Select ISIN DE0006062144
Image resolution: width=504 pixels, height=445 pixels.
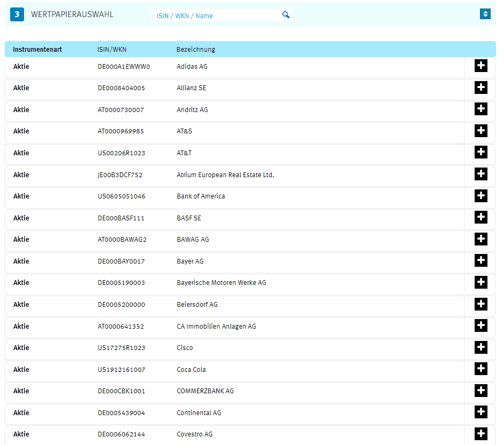click(121, 434)
